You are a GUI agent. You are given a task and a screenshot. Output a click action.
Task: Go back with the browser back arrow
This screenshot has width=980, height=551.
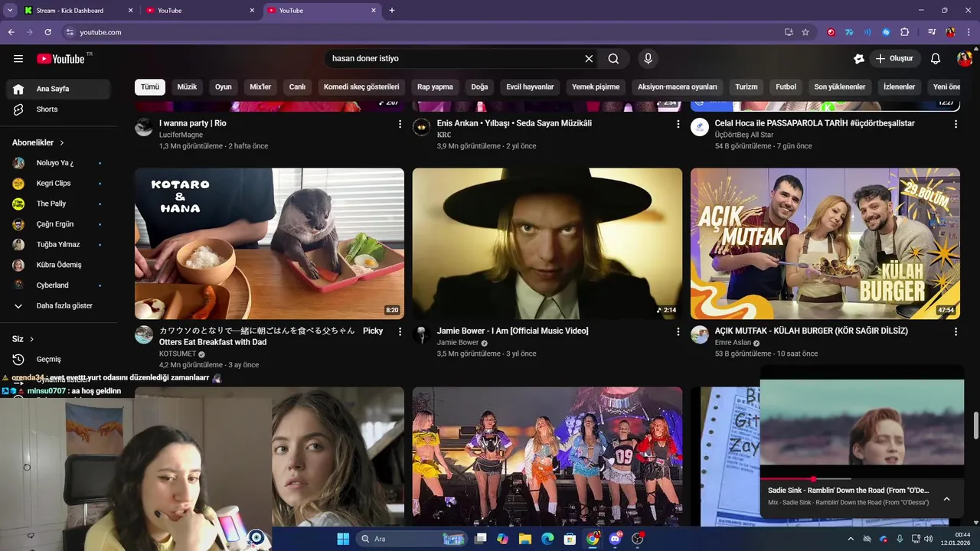pos(11,32)
